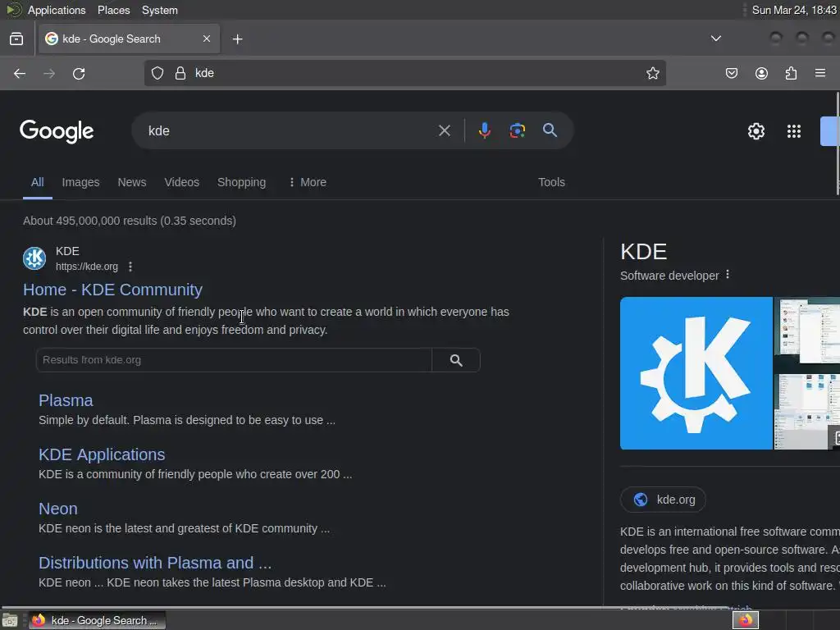Search kde.org results with magnifier button
Screen dimensions: 840x630
[456, 360]
